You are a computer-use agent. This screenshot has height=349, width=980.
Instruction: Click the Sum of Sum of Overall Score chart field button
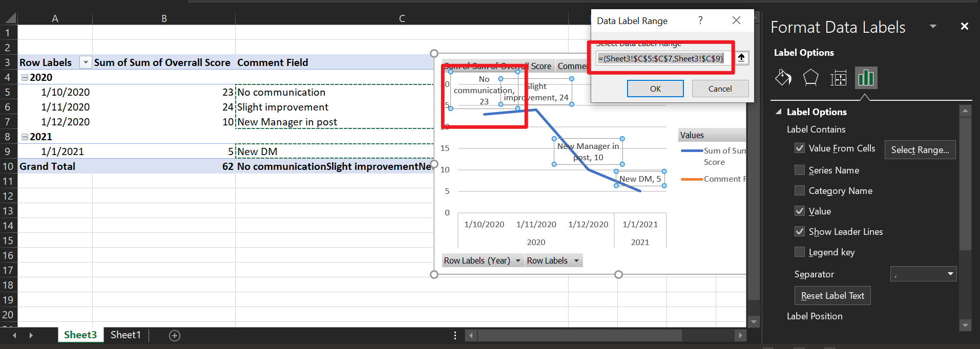pos(498,66)
